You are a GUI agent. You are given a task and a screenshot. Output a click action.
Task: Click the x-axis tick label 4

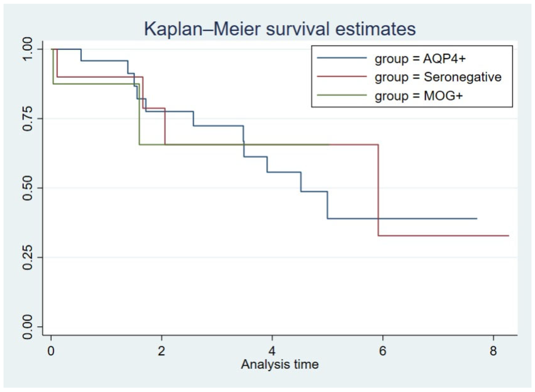272,351
